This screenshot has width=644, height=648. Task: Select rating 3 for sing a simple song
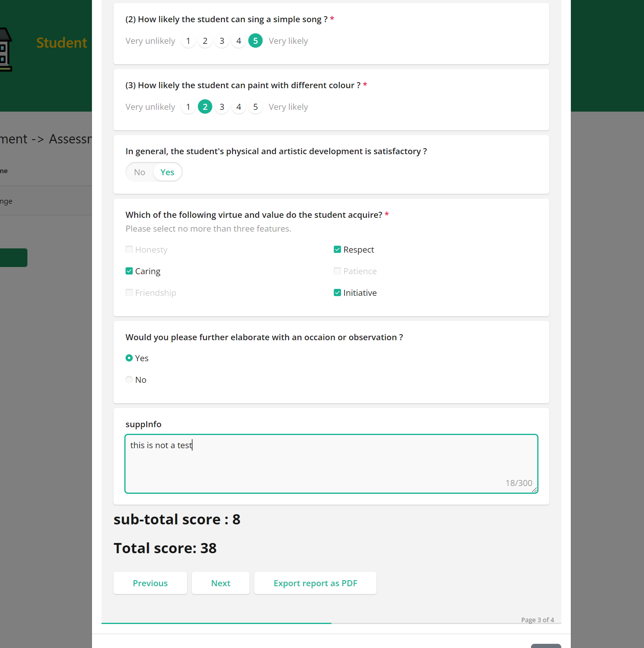(221, 41)
